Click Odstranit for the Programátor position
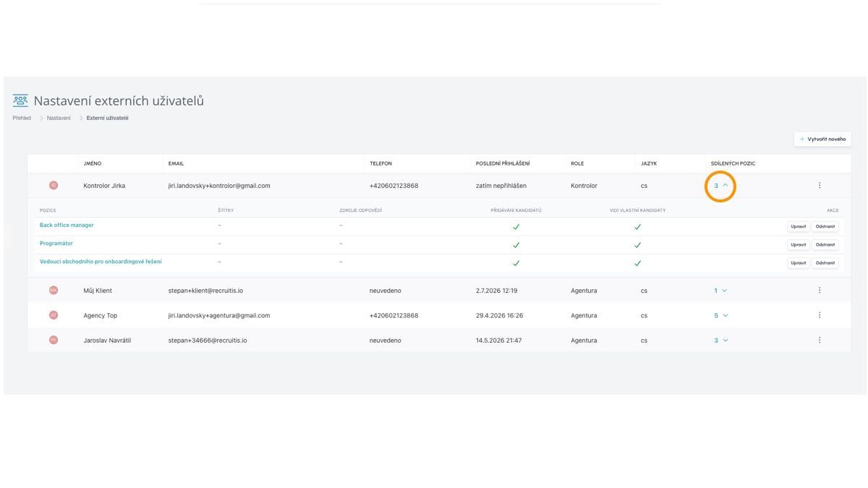Screen dimensions: 868x488 [x=825, y=244]
